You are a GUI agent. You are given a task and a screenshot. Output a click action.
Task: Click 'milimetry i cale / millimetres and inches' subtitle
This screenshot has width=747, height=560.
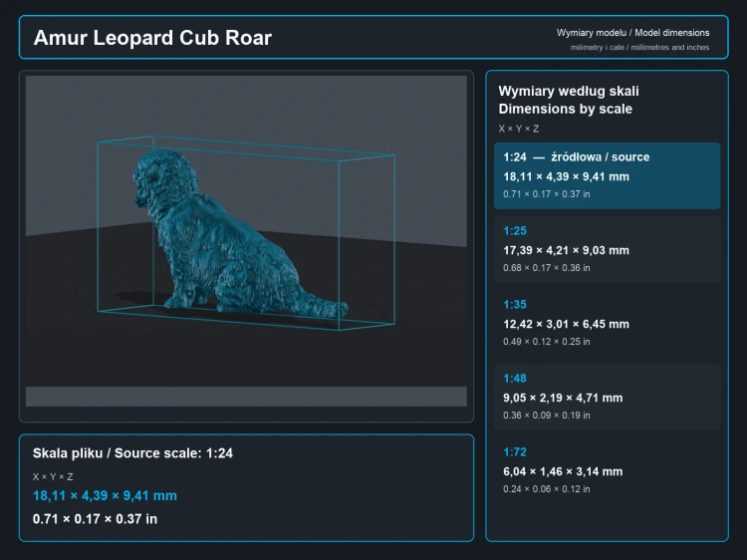(639, 47)
